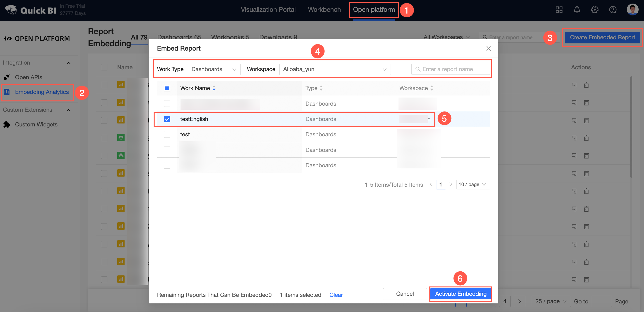Open the Workspace Alibaba_yun dropdown
Screen dimensions: 644x312
[334, 69]
